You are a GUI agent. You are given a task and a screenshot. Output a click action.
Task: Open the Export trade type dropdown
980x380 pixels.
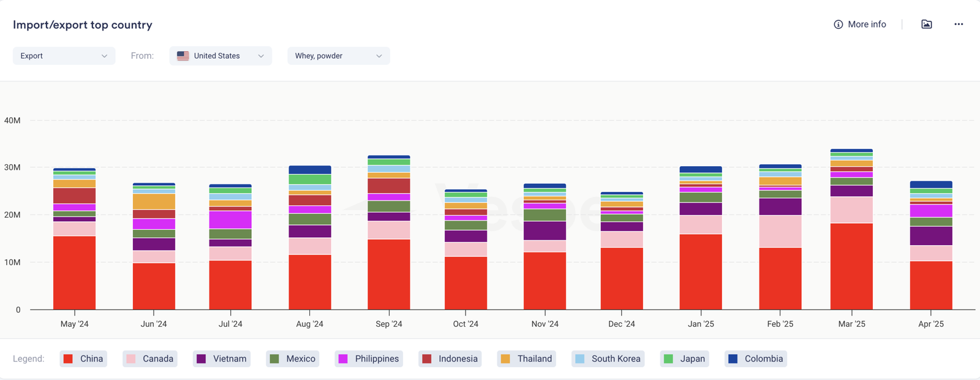tap(64, 56)
